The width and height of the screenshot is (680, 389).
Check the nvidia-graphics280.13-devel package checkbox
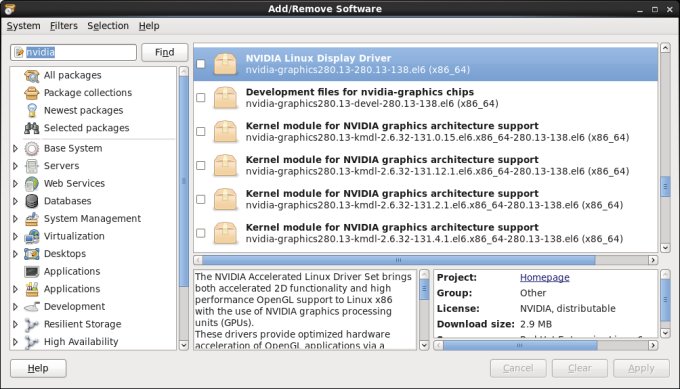click(201, 98)
